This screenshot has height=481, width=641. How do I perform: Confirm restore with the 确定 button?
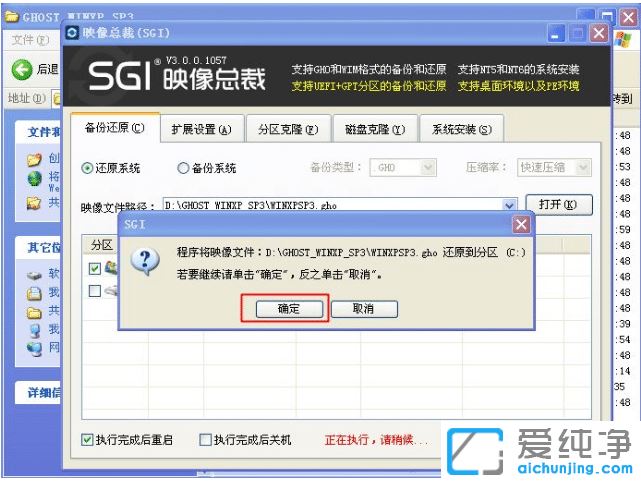click(x=289, y=309)
